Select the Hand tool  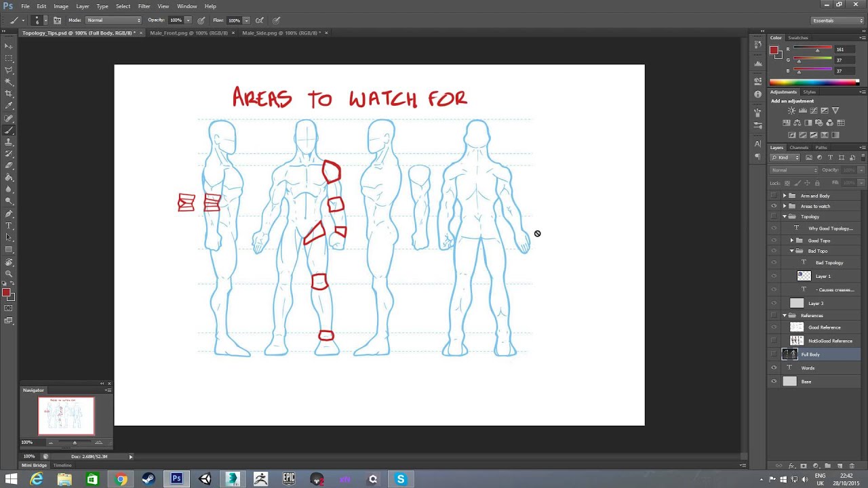(x=9, y=262)
